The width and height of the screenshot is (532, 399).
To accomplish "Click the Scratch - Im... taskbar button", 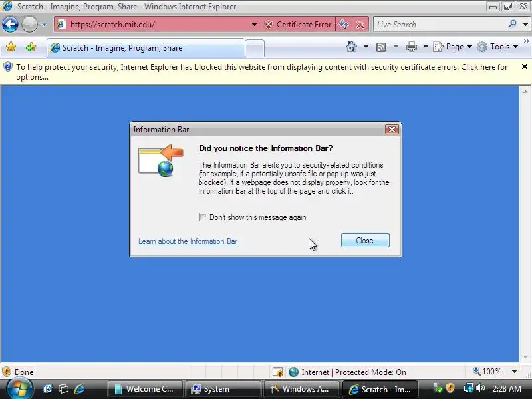I will click(380, 389).
